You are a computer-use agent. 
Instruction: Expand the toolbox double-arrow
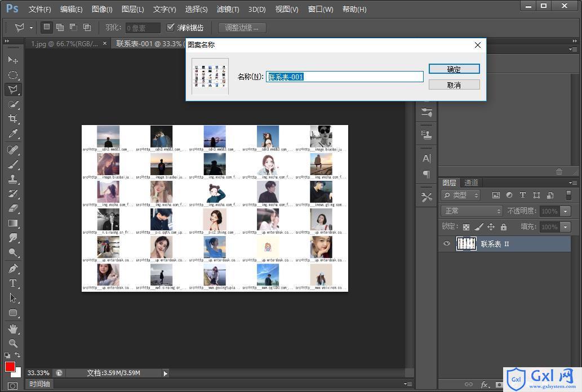[x=7, y=41]
